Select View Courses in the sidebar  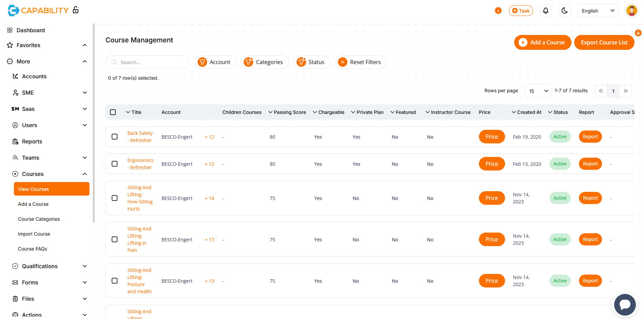tap(52, 189)
